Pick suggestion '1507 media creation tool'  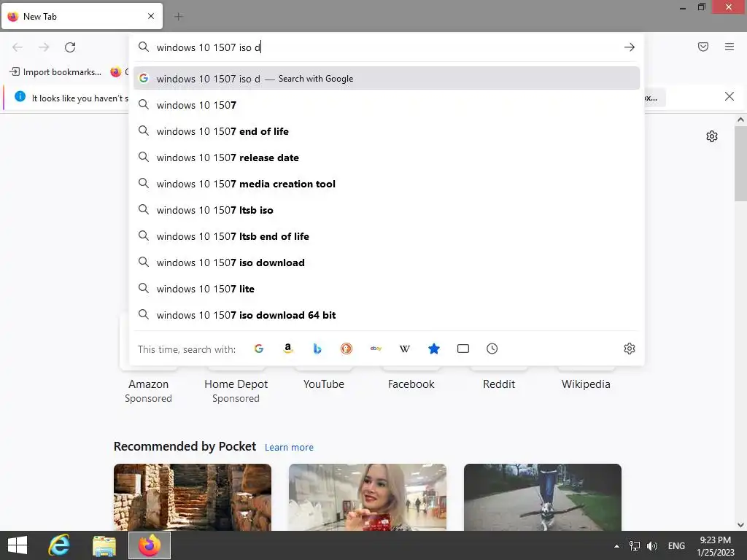[x=387, y=183]
